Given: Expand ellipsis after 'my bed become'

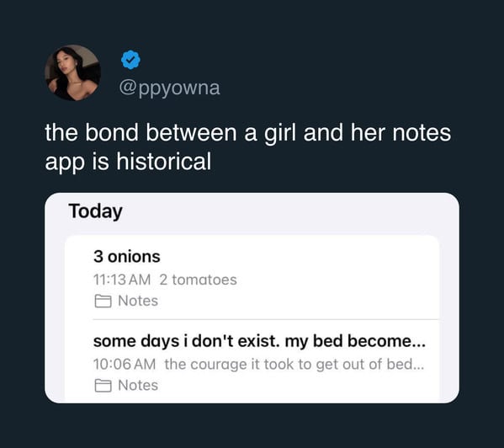Looking at the screenshot, I should click(418, 346).
